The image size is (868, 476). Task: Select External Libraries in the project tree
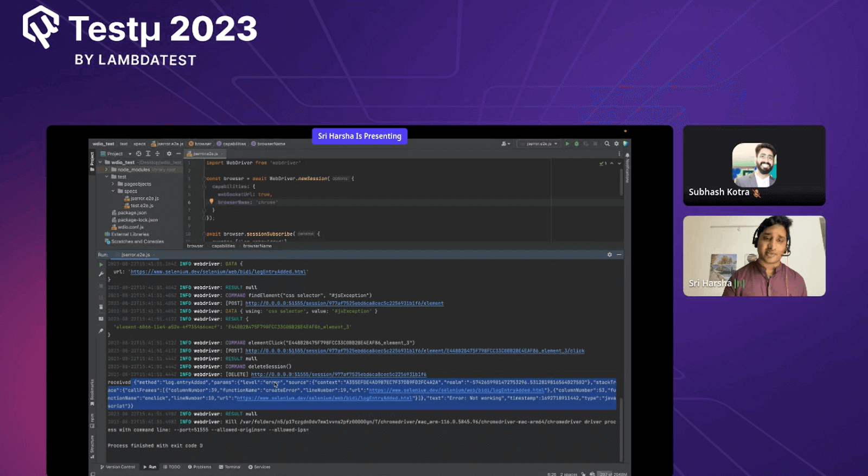(127, 234)
